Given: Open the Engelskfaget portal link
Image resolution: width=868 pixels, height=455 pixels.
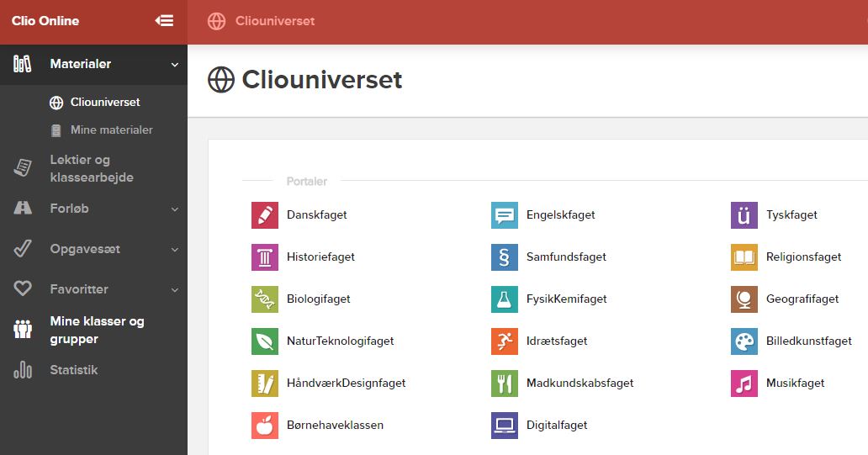Looking at the screenshot, I should (560, 215).
